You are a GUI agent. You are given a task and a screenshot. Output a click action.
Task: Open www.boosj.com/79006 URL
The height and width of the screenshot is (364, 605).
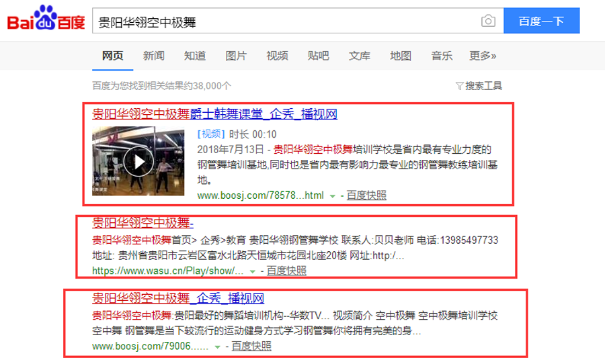151,347
